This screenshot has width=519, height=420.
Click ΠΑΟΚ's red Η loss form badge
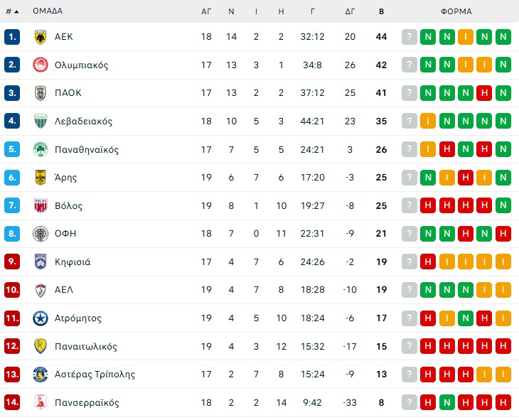484,93
